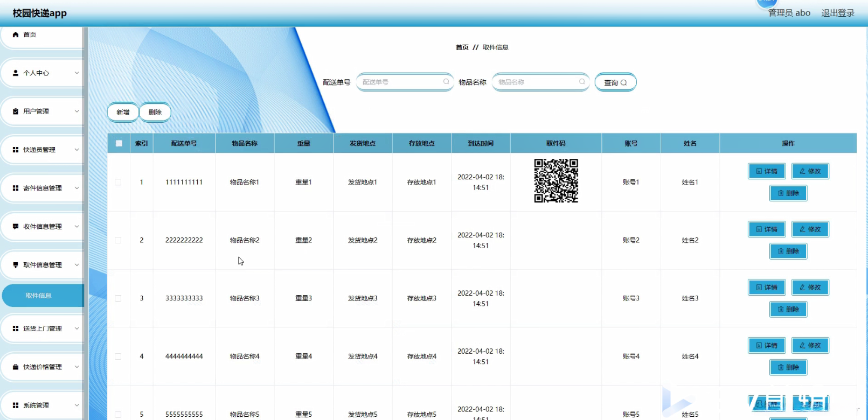Click the 到达时间 column header
868x420 pixels.
[481, 143]
